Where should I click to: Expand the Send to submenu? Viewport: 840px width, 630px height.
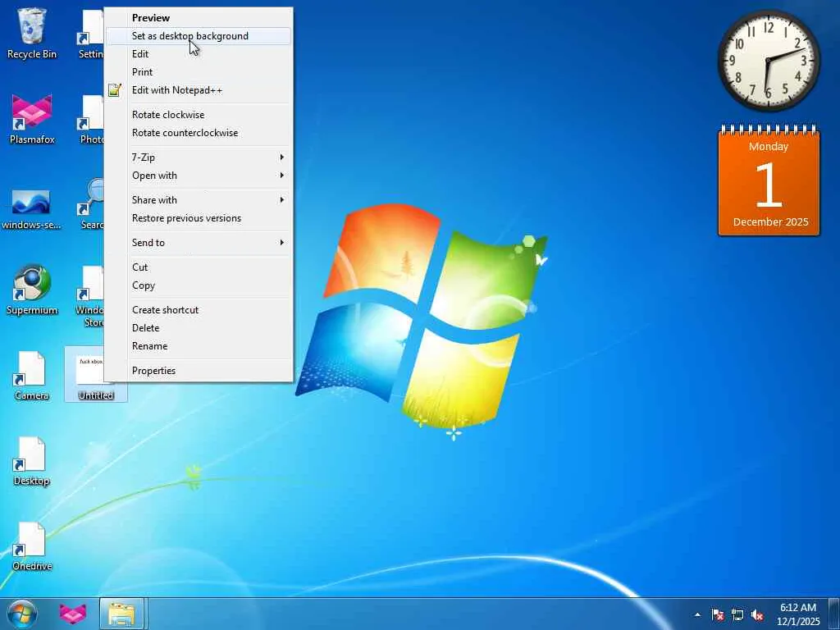[199, 243]
